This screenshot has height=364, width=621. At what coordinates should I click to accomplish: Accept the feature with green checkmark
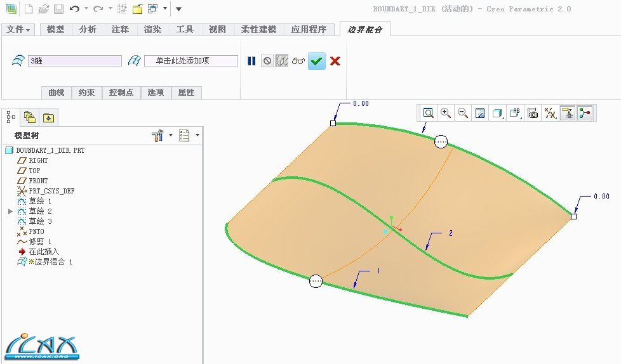click(317, 61)
